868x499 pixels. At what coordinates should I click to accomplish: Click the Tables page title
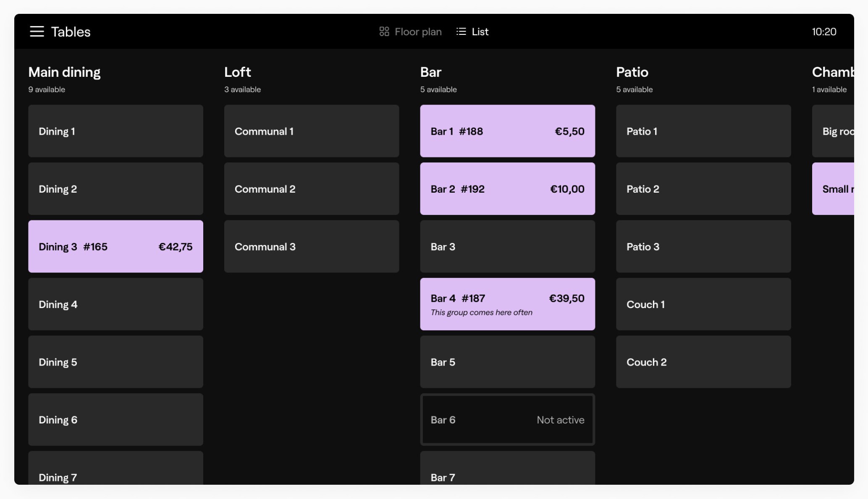71,31
